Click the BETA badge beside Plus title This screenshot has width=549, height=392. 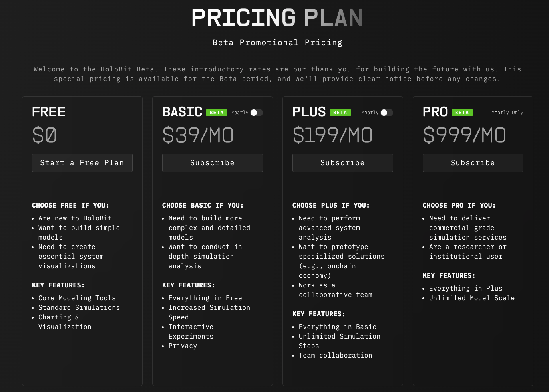pos(340,113)
